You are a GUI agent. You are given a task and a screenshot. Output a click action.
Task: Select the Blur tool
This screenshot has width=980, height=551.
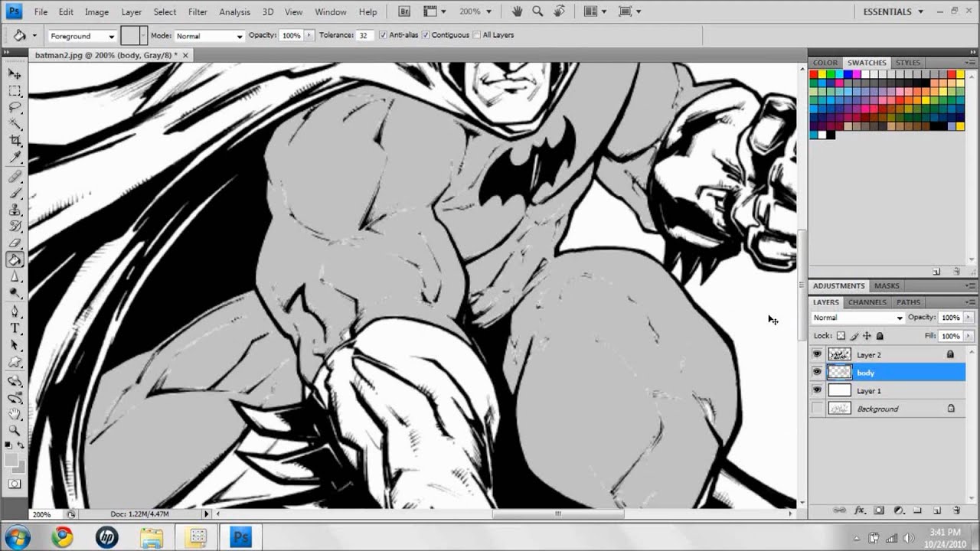point(15,277)
